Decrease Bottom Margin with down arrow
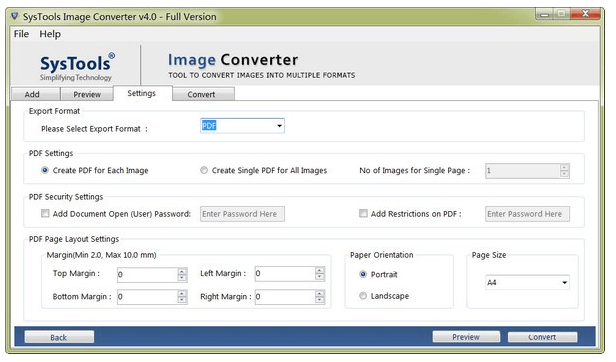Screen dimensions: 616x362 point(182,300)
